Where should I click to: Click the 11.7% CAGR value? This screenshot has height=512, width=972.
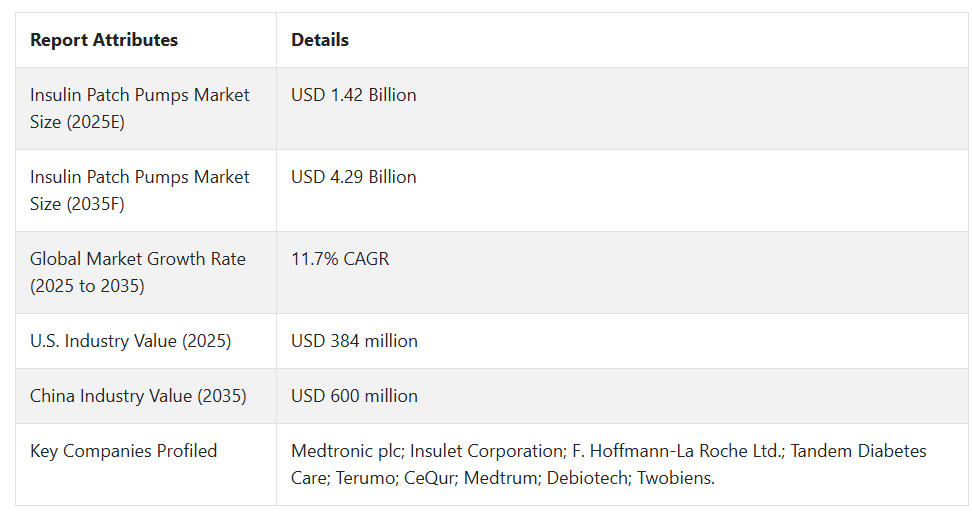340,258
